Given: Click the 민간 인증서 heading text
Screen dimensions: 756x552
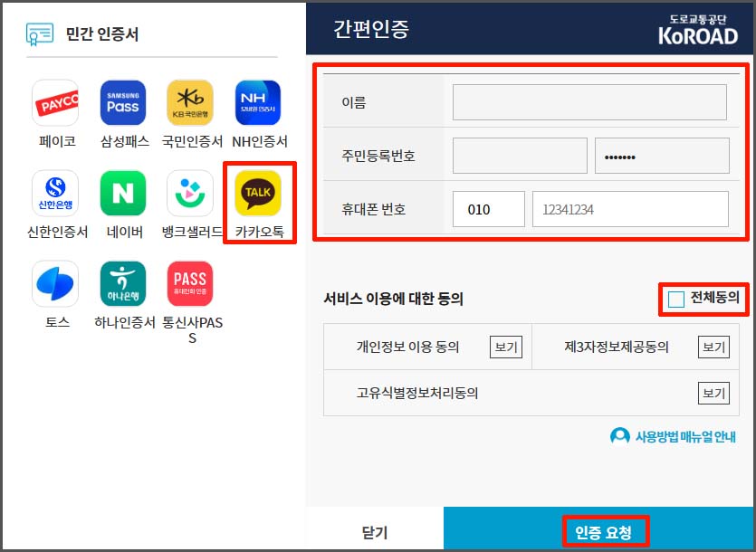Looking at the screenshot, I should (101, 34).
